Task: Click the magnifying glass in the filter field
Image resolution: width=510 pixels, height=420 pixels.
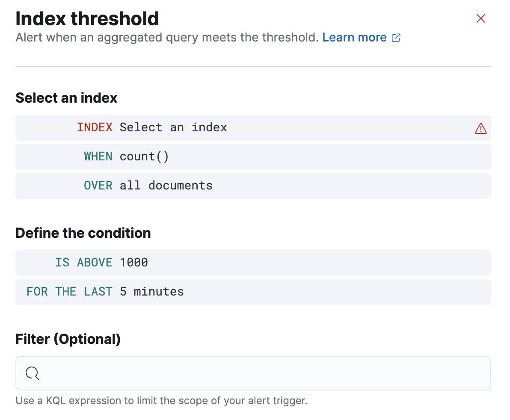Action: point(32,373)
